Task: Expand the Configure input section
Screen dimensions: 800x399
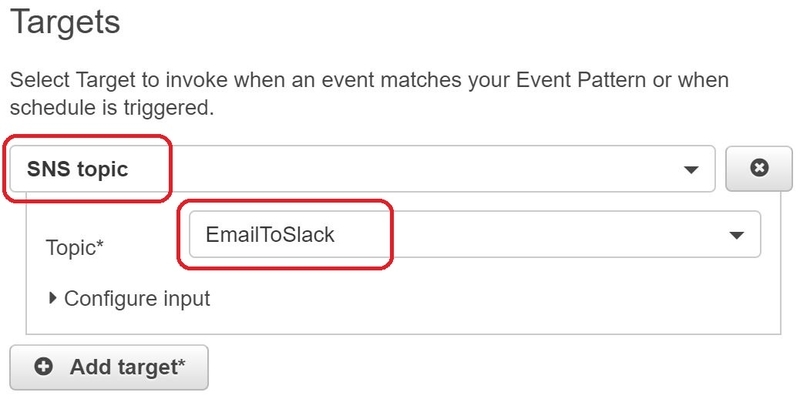Action: (130, 298)
